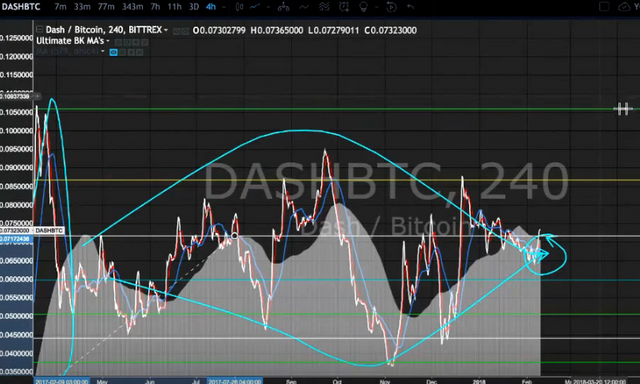Select the 3D timeframe
Image resolution: width=640 pixels, height=384 pixels.
[x=194, y=7]
